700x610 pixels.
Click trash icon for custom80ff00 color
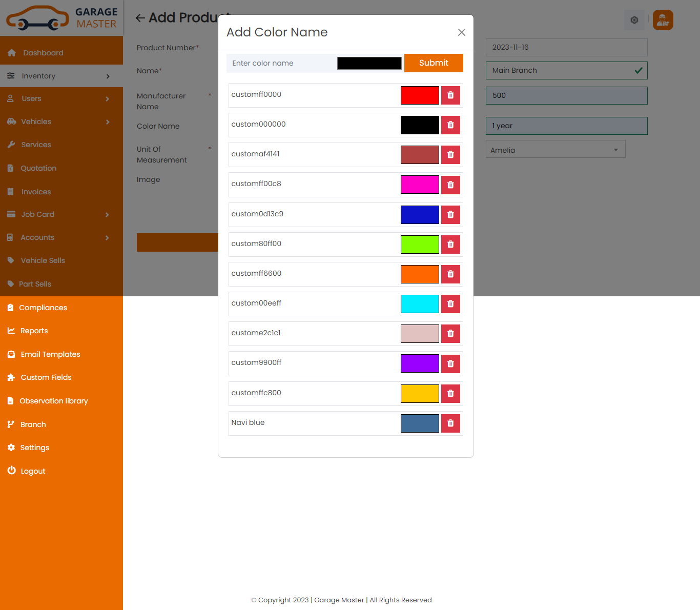tap(450, 245)
